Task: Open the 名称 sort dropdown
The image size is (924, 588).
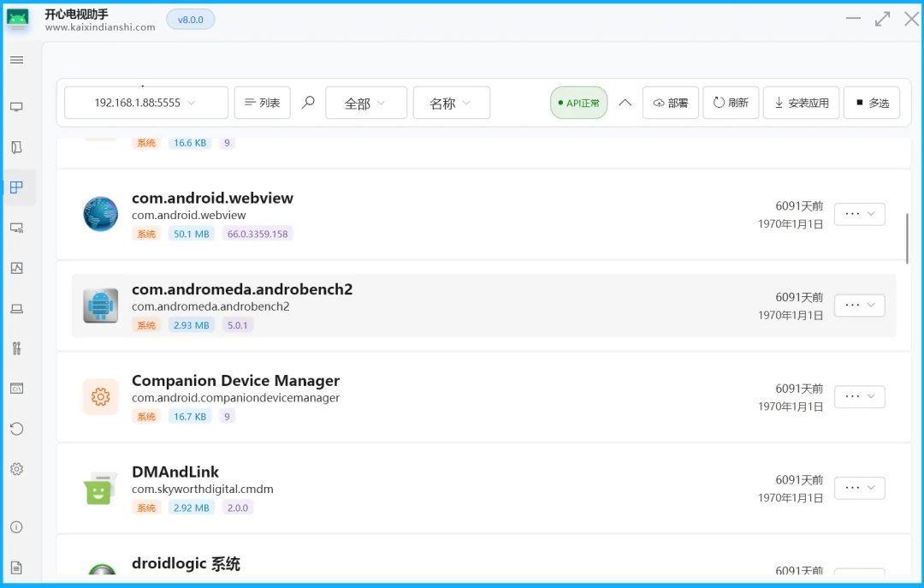Action: 451,103
